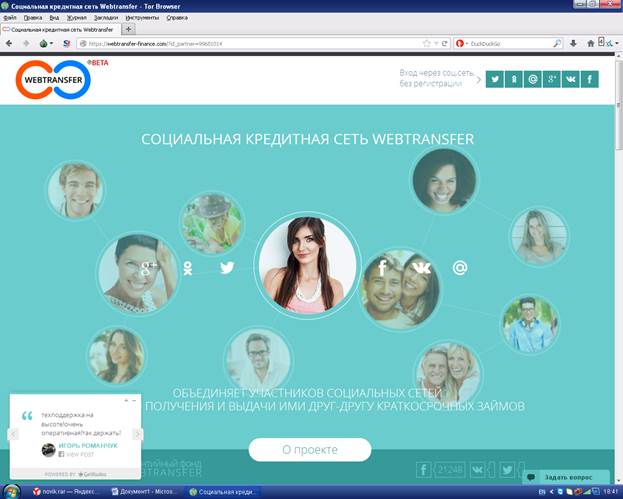This screenshot has width=623, height=499.
Task: Click the DuckDuckGo search box
Action: point(510,44)
